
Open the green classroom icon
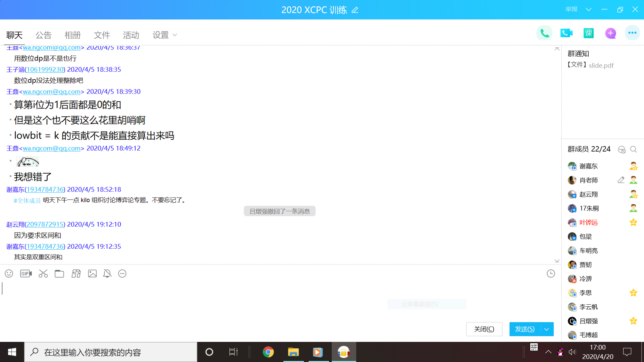(x=589, y=33)
